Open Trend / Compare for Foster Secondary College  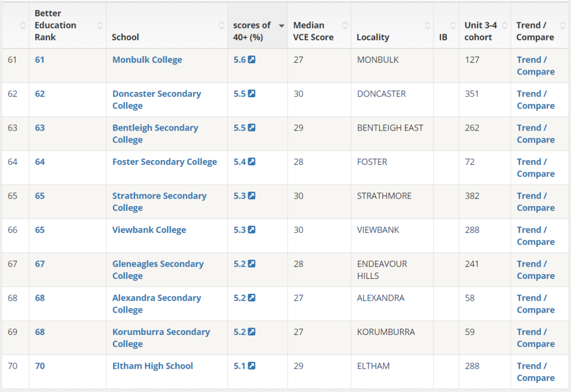pyautogui.click(x=536, y=168)
